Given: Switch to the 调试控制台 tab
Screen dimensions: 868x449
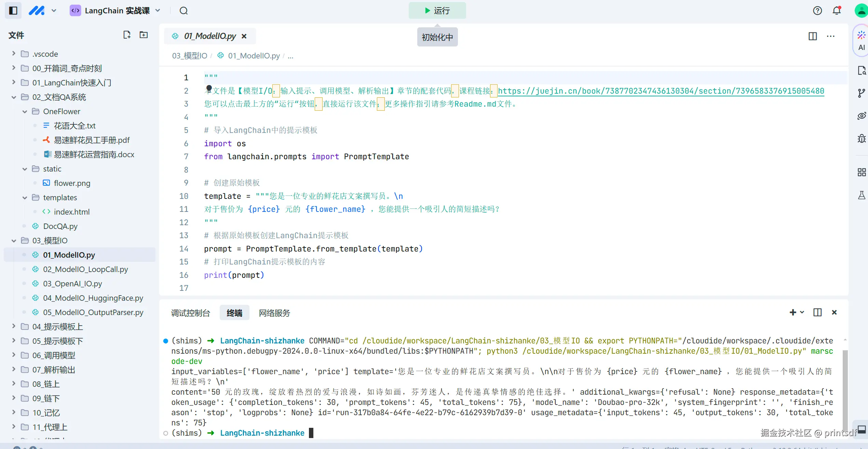Looking at the screenshot, I should (x=190, y=313).
